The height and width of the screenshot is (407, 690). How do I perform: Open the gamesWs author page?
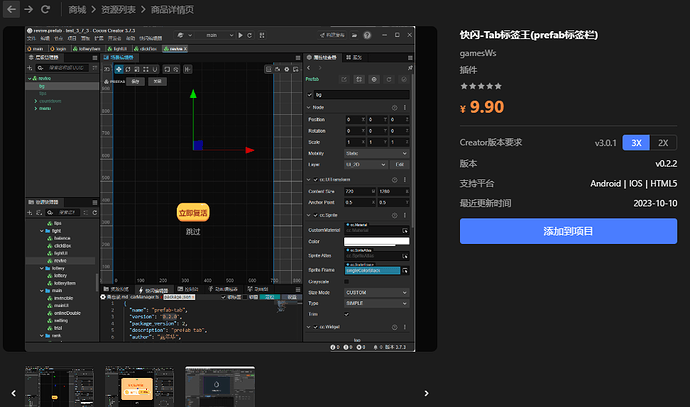pyautogui.click(x=478, y=53)
